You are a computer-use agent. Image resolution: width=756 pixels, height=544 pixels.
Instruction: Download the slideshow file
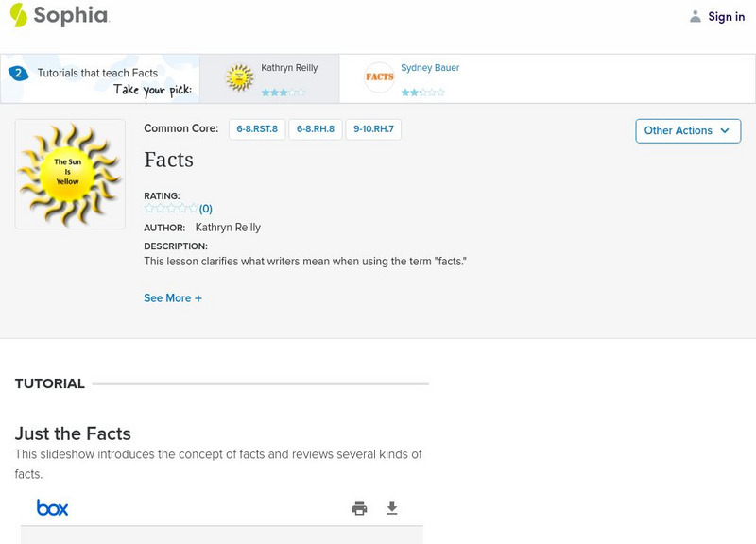392,508
